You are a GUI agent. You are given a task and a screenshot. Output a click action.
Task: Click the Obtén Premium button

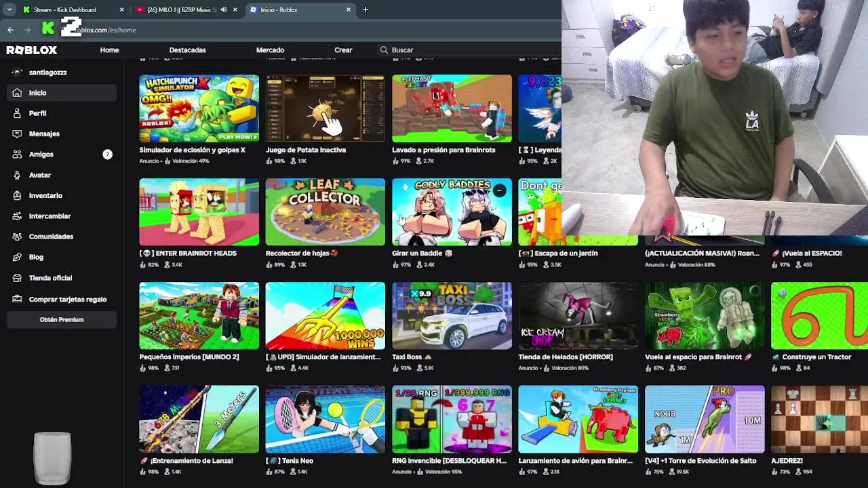[x=62, y=320]
